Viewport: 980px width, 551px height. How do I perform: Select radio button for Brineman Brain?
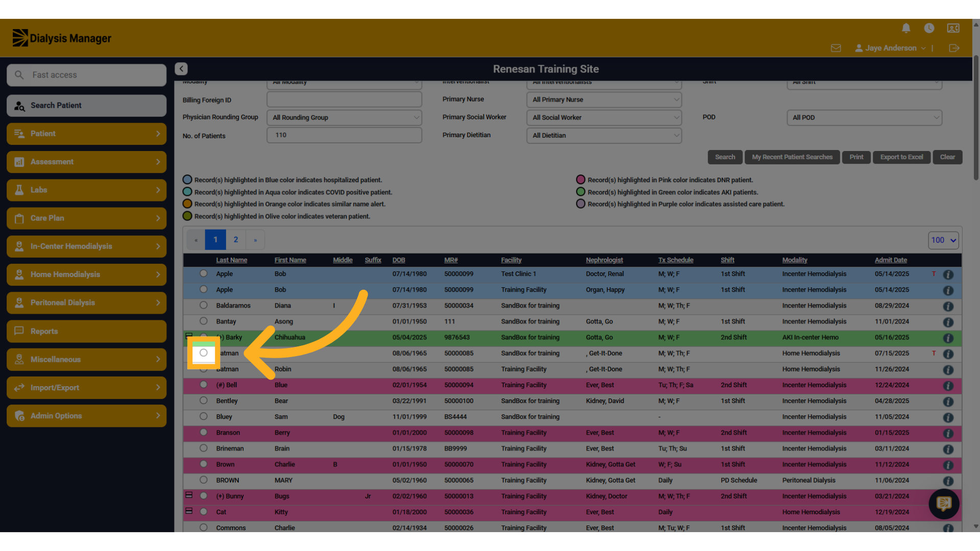pyautogui.click(x=204, y=448)
